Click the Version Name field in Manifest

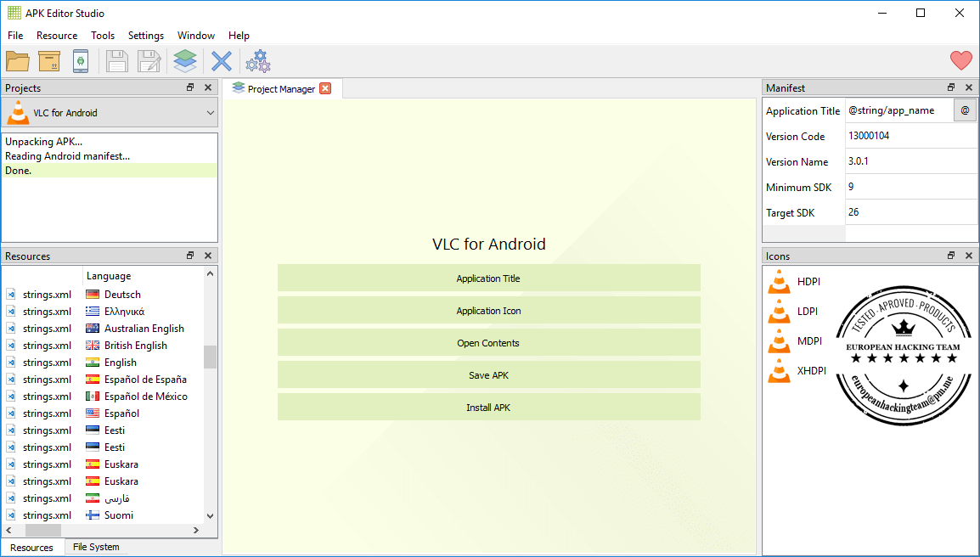tap(910, 161)
